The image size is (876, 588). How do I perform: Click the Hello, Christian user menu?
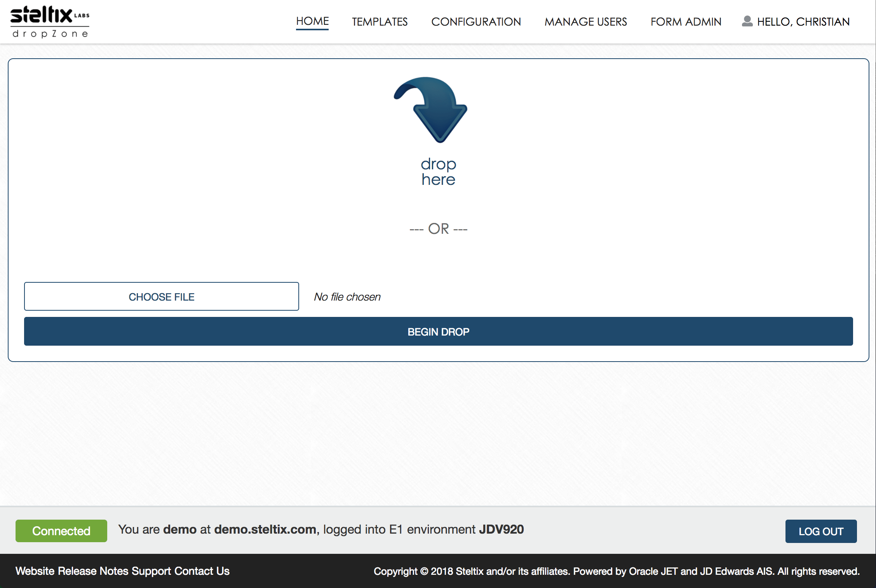pos(803,22)
